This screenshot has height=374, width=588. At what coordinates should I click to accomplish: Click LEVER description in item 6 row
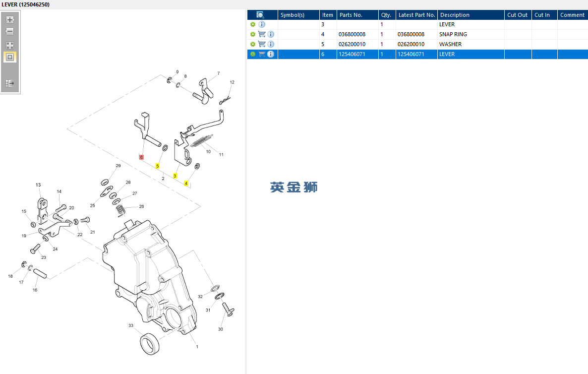click(447, 54)
